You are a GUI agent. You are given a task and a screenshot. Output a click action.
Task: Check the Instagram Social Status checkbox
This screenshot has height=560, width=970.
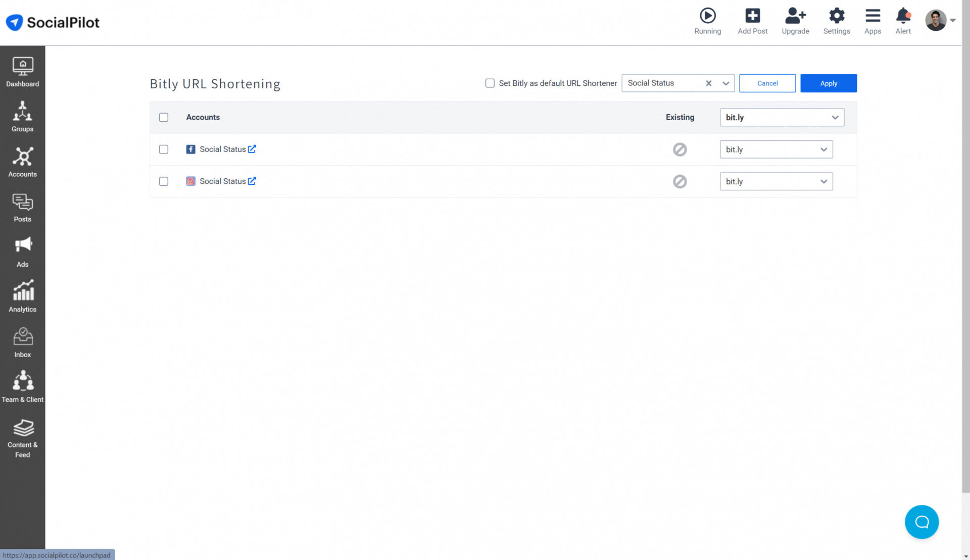click(164, 181)
